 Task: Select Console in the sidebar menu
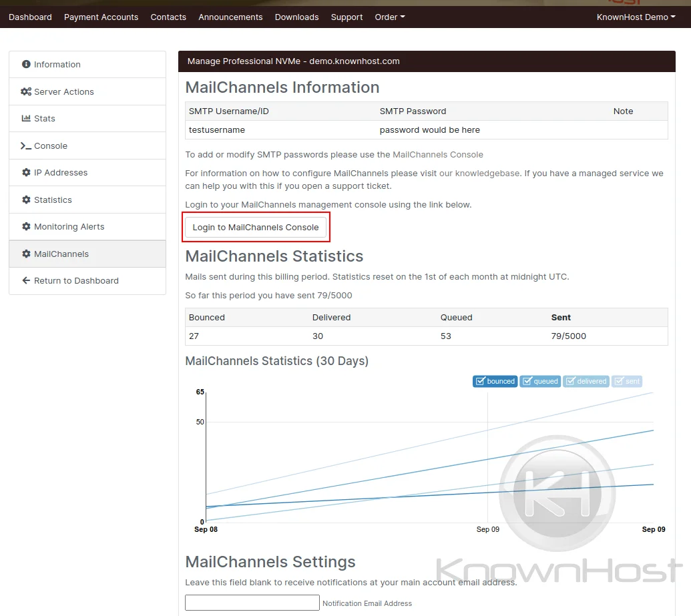click(x=87, y=146)
